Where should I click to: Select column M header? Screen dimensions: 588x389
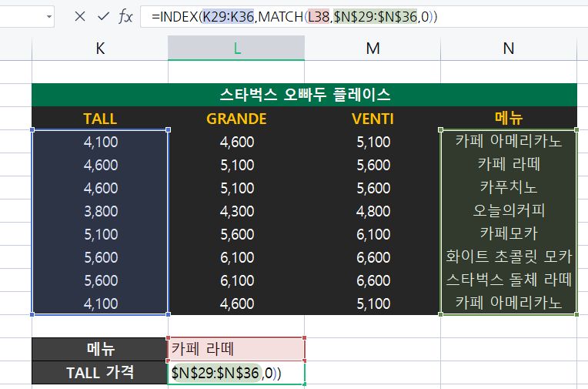click(373, 48)
